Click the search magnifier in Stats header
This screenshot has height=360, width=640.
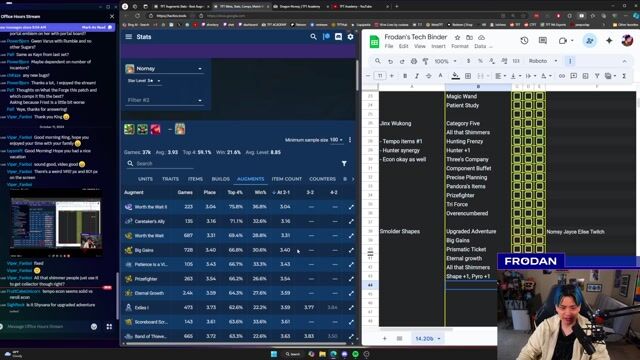point(313,37)
